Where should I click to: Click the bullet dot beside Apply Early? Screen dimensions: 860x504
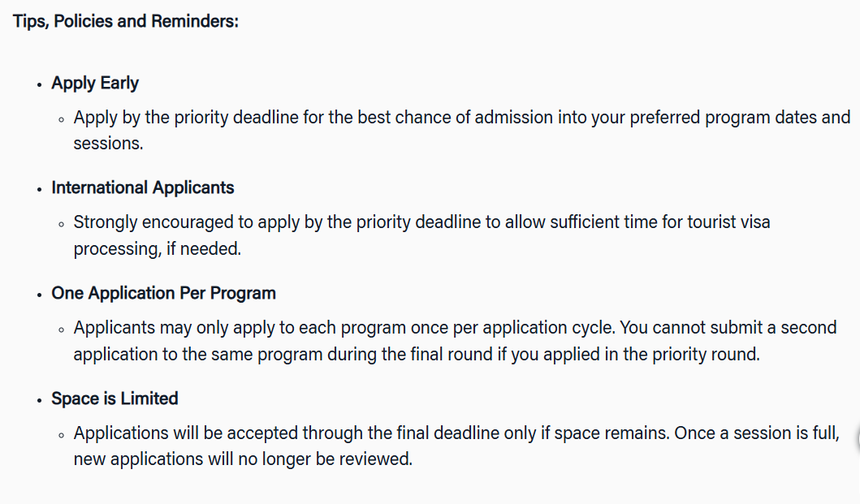coord(39,84)
